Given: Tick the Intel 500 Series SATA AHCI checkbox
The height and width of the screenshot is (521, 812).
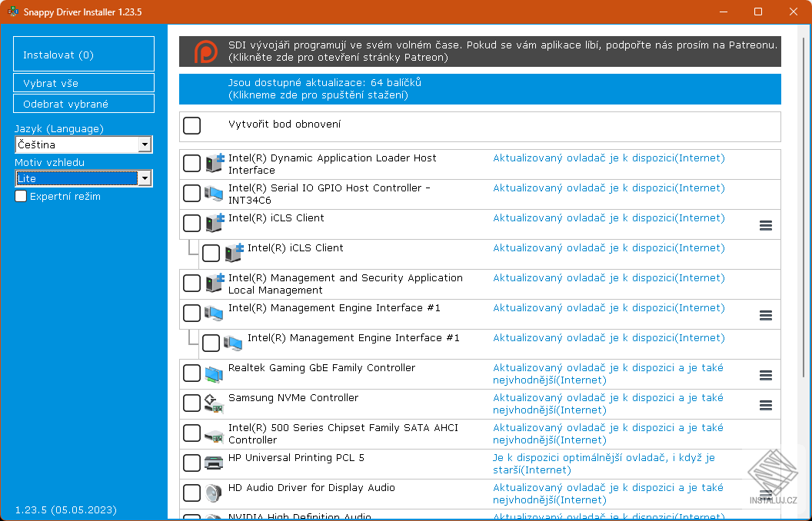Looking at the screenshot, I should [191, 433].
